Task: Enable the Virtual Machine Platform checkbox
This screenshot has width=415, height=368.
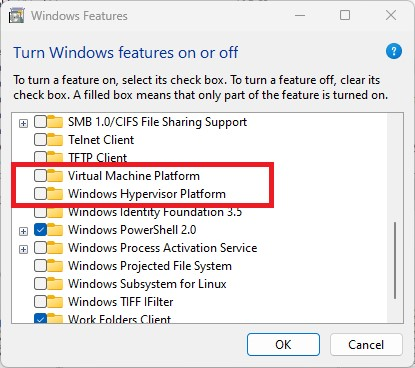Action: point(40,176)
